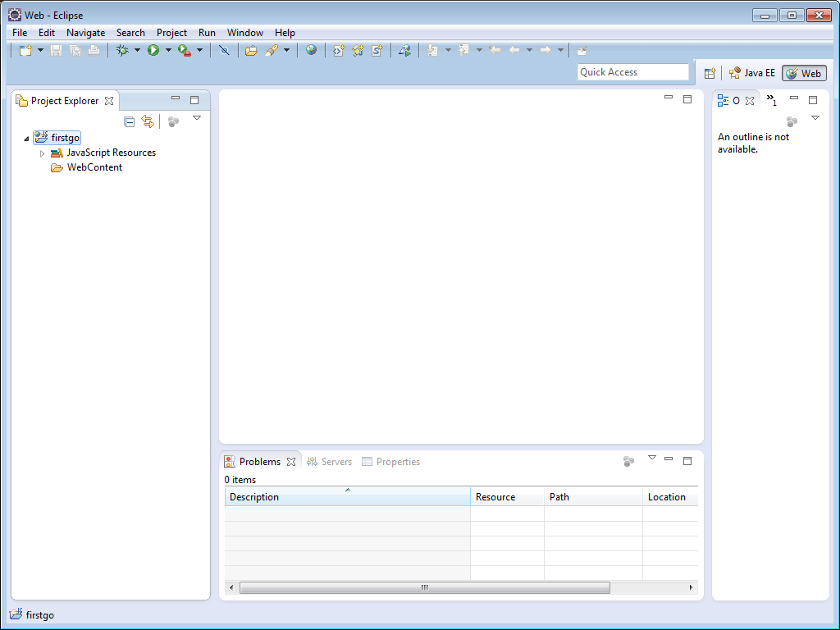Click the green Run icon

[153, 50]
